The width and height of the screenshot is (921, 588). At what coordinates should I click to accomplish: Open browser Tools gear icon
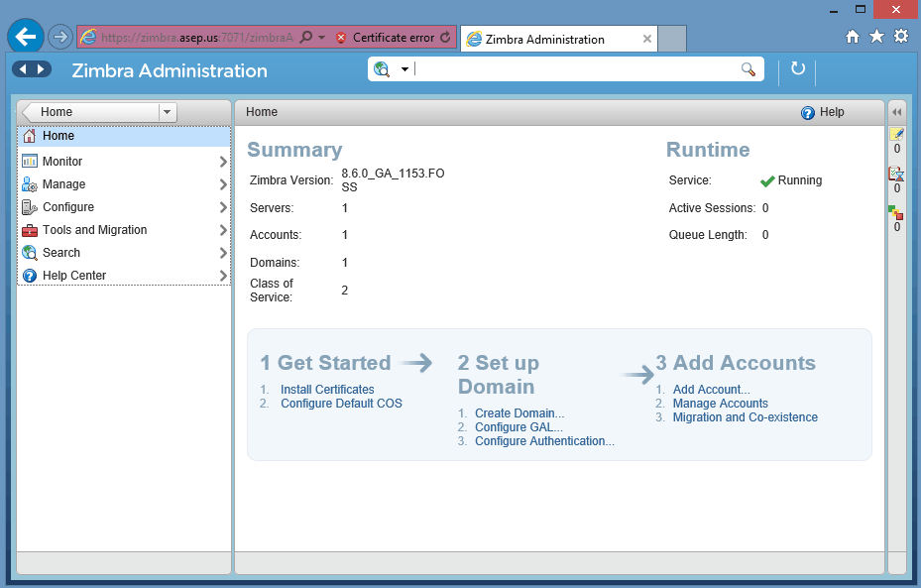[901, 37]
